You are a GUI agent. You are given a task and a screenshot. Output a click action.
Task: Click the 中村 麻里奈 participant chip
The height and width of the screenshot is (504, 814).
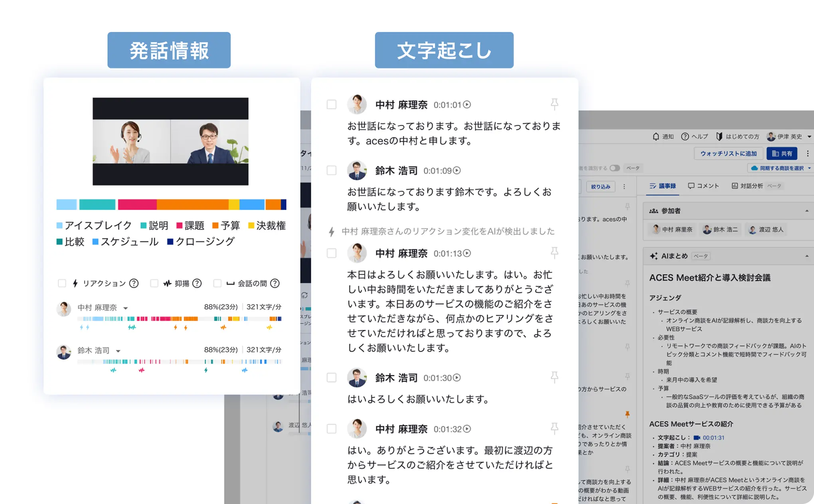click(672, 229)
